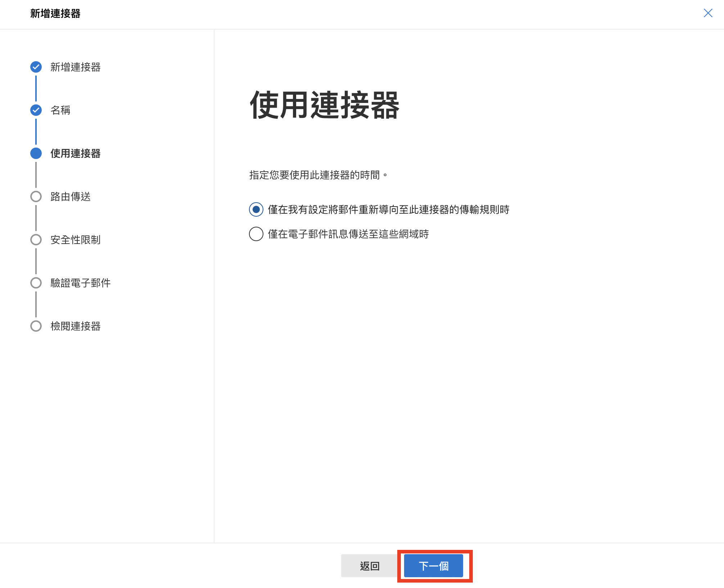Click the description 指定您要使用此連接器的時間

318,175
